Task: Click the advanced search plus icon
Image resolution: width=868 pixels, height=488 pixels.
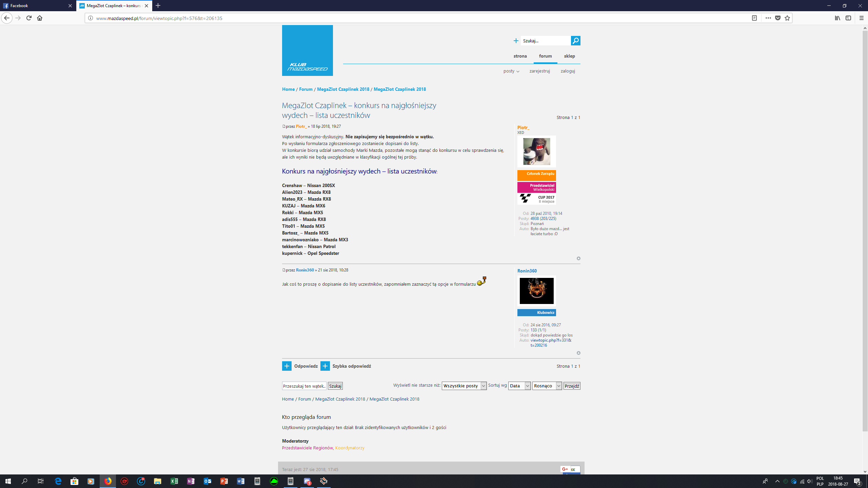Action: pos(516,41)
